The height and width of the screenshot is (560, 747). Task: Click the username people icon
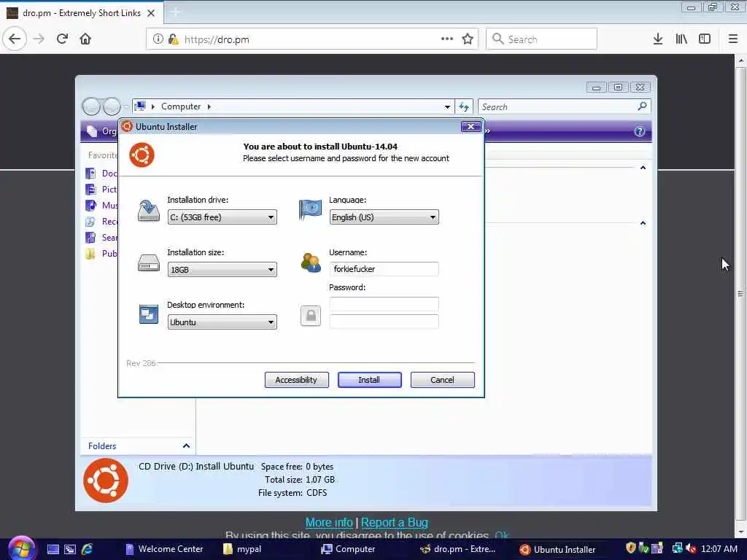[x=311, y=262]
